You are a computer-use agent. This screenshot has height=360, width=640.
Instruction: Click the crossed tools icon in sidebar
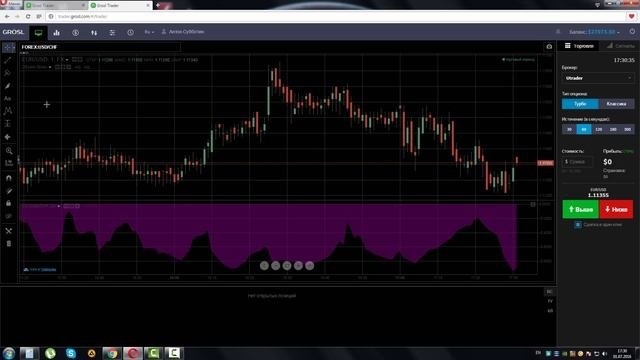[x=9, y=231]
